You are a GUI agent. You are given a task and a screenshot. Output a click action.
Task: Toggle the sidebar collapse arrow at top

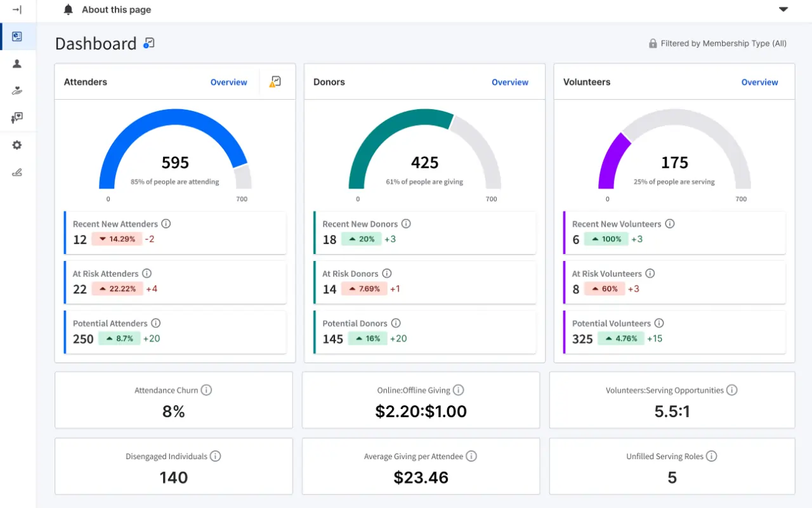tap(16, 10)
